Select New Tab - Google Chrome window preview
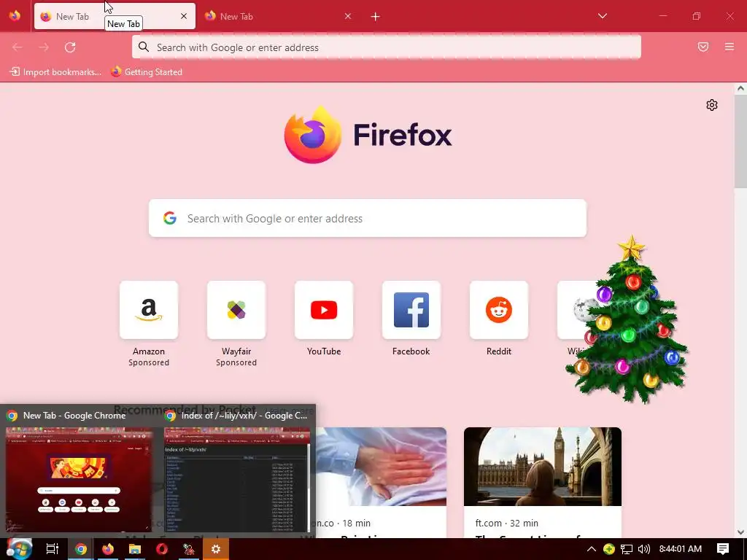 [x=79, y=471]
